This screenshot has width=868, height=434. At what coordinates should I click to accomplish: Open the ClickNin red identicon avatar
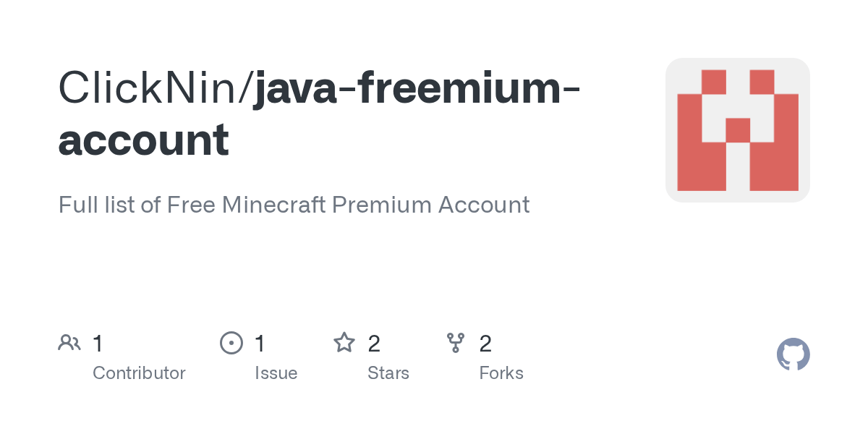click(737, 130)
